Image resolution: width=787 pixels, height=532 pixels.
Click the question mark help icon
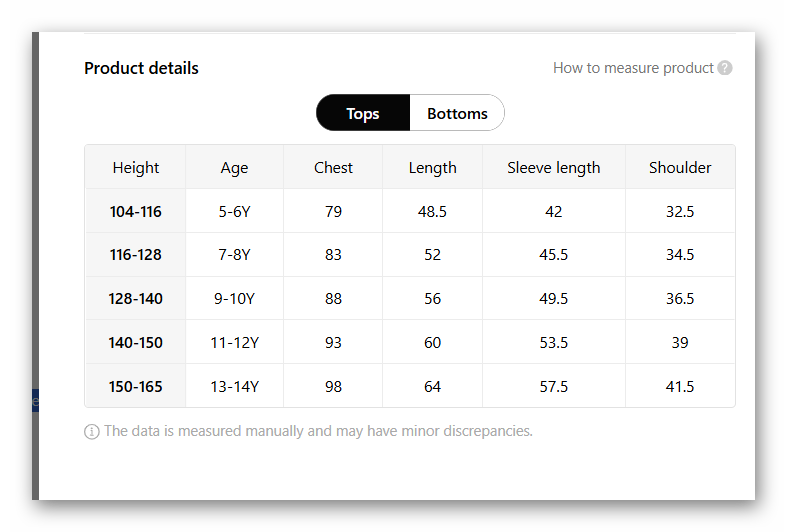tap(725, 68)
